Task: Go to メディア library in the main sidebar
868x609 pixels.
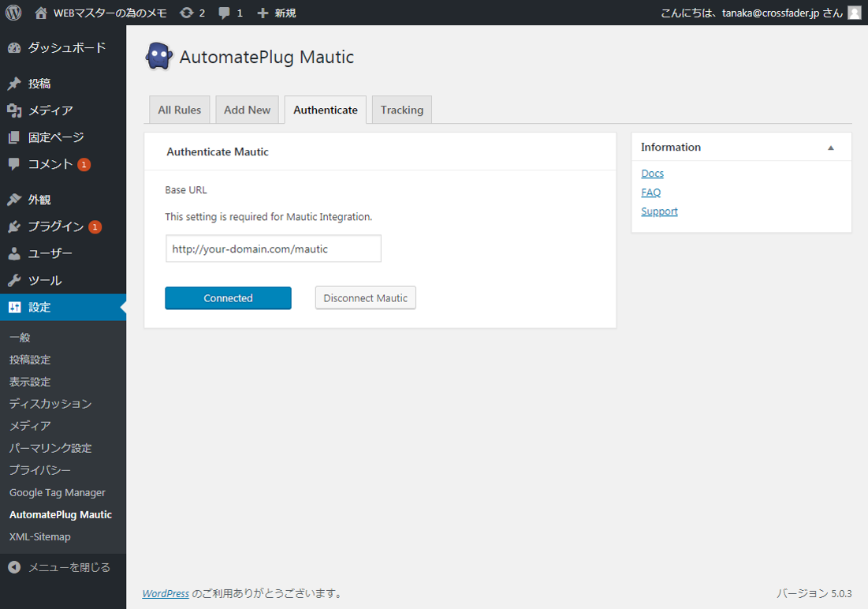Action: [x=50, y=110]
